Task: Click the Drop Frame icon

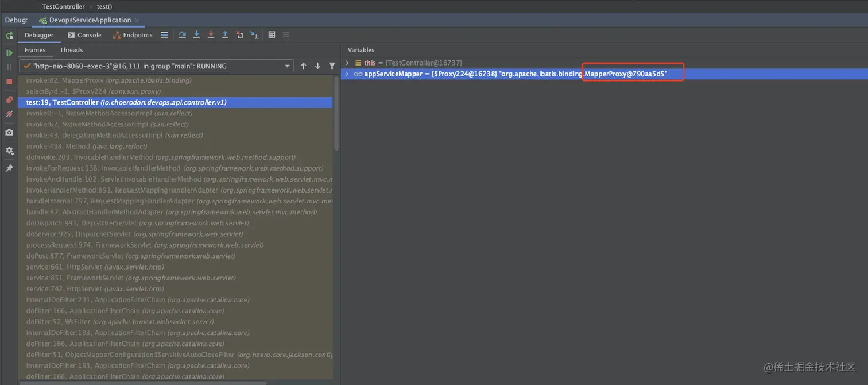Action: (239, 35)
